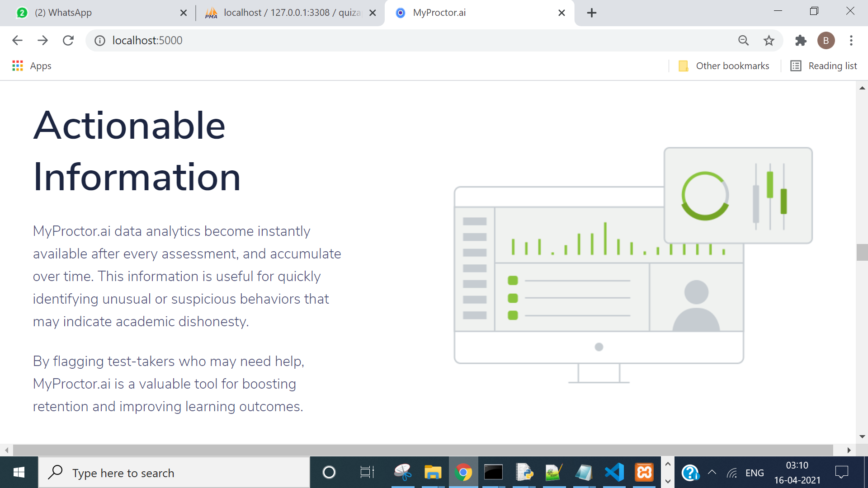Viewport: 868px width, 488px height.
Task: Click the ENG language system tray item
Action: coord(755,473)
